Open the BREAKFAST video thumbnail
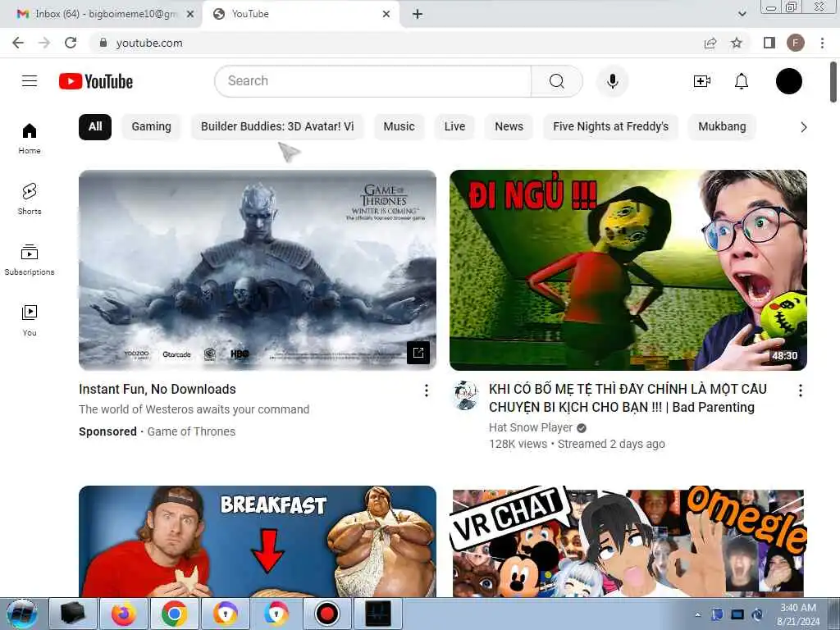Image resolution: width=840 pixels, height=630 pixels. point(257,541)
